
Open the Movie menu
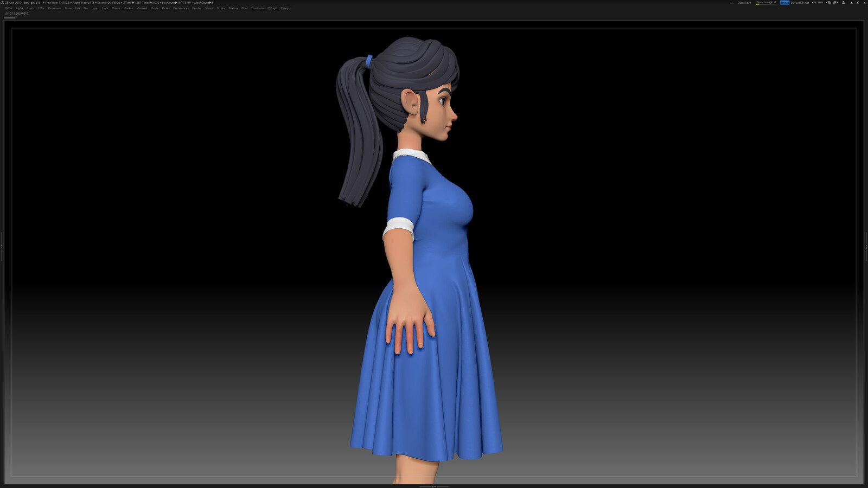(x=155, y=8)
